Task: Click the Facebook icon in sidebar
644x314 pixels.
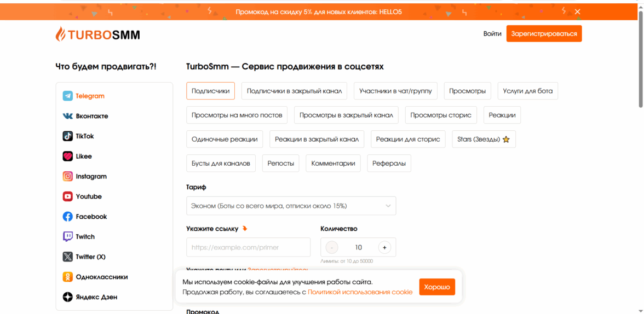Action: tap(68, 217)
